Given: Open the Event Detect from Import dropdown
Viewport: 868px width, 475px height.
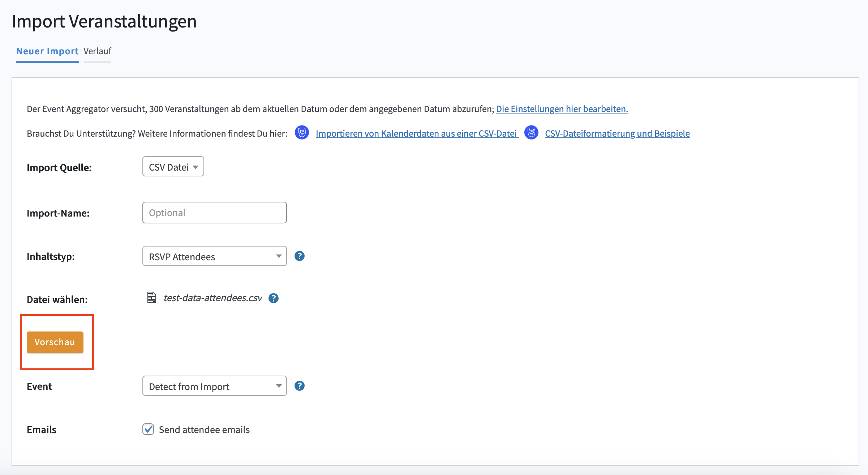Looking at the screenshot, I should [x=214, y=386].
